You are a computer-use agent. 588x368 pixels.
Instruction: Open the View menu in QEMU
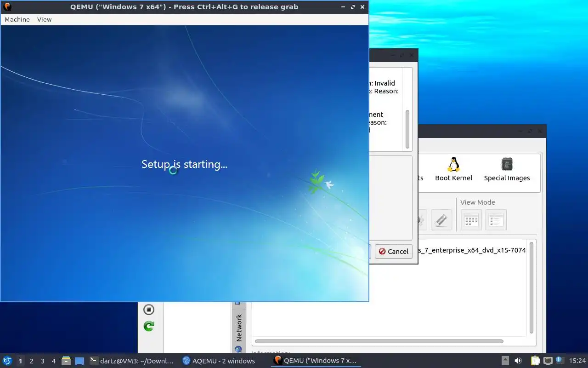coord(44,19)
